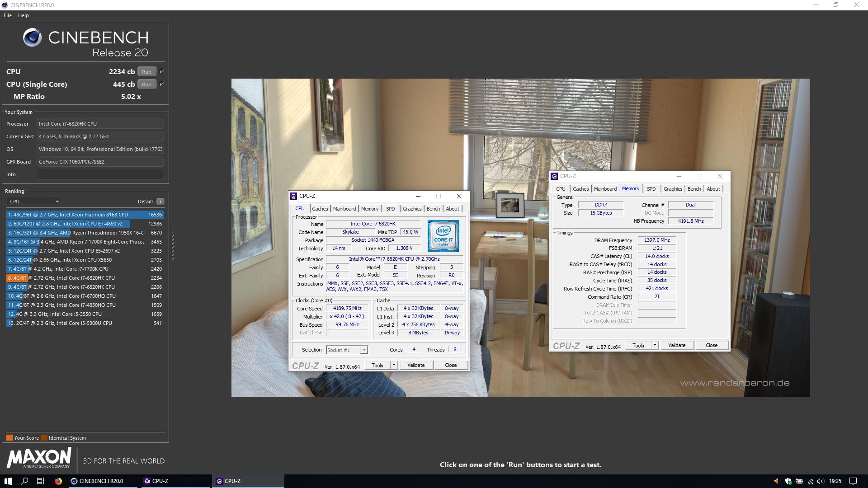Open the SPD tab in CPU-Z CPU window
This screenshot has height=488, width=868.
pos(391,209)
